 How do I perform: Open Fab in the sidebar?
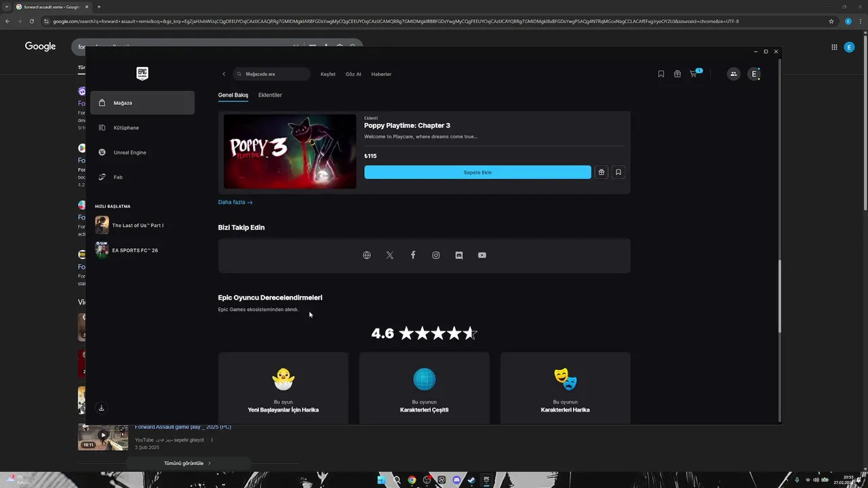pos(142,177)
